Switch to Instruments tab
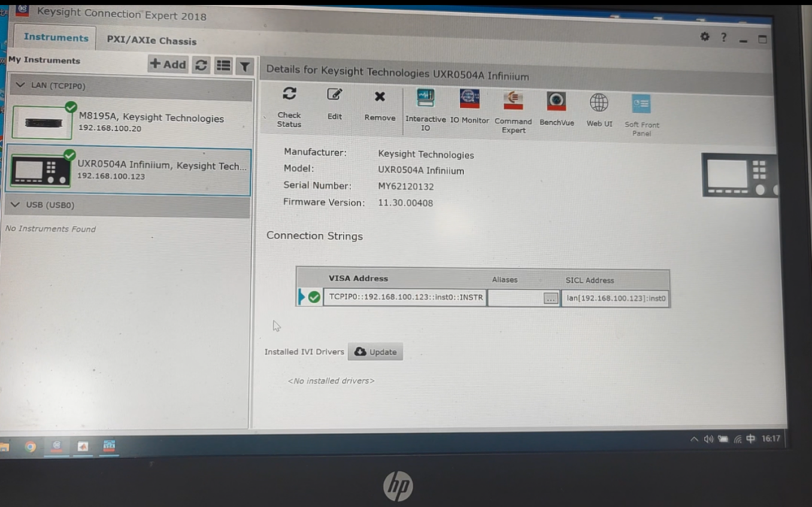 tap(56, 38)
